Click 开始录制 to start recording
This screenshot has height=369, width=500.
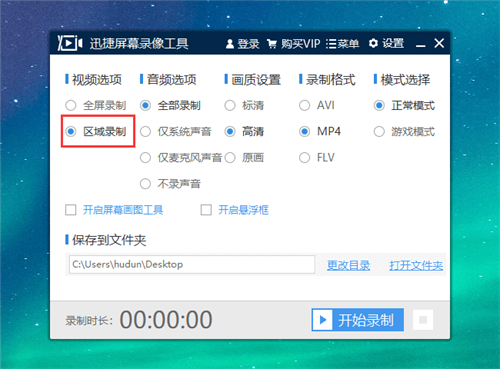tap(358, 320)
